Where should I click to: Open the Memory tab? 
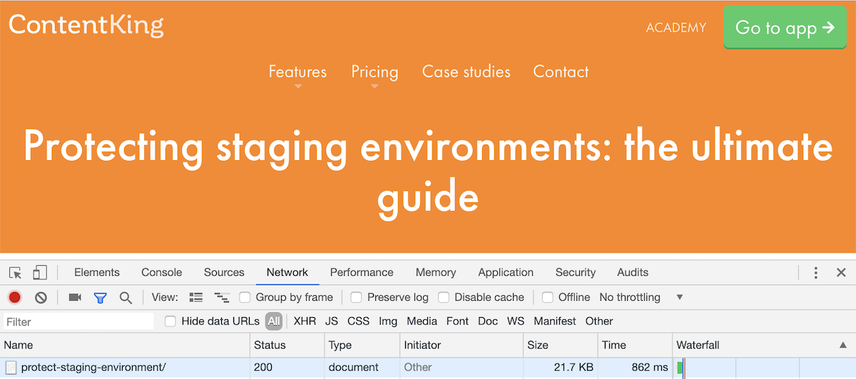tap(436, 273)
